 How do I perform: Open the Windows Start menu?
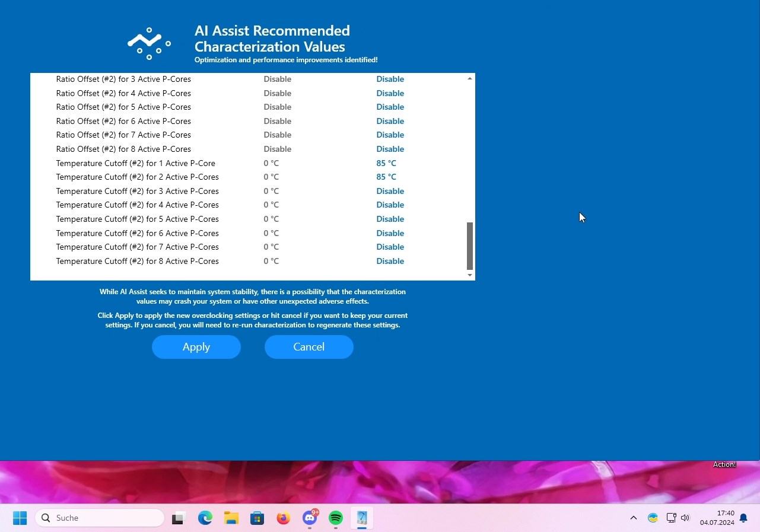[x=20, y=518]
